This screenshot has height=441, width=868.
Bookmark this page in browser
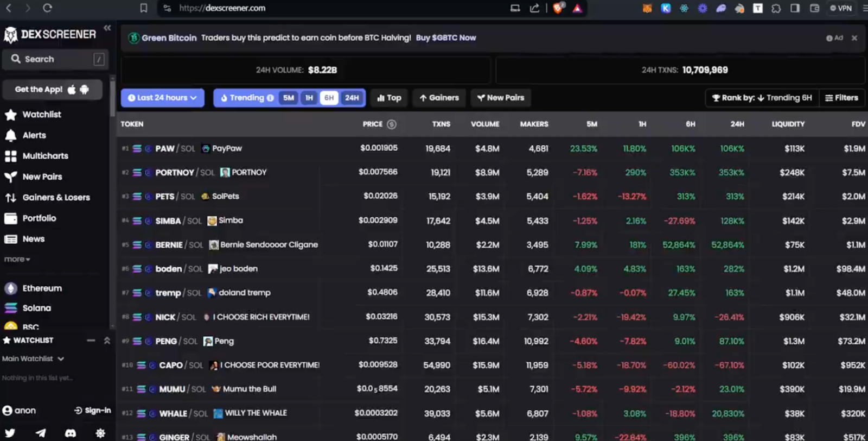pyautogui.click(x=143, y=8)
